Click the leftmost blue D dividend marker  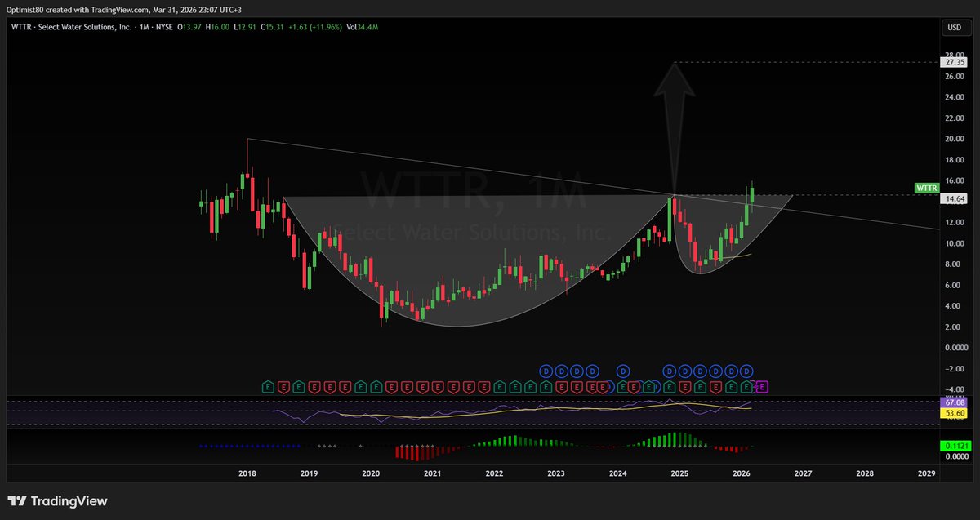coord(546,371)
